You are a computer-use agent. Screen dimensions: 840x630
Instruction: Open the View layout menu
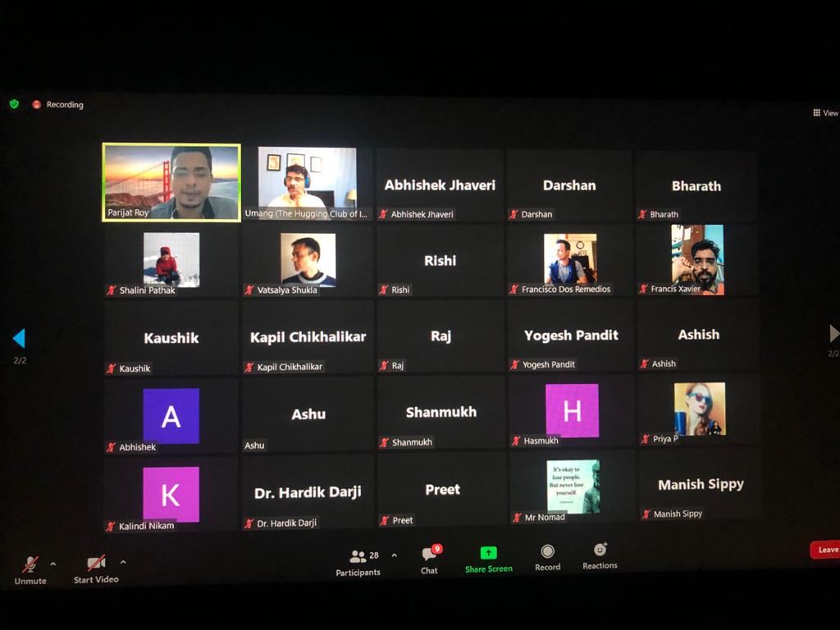(825, 113)
